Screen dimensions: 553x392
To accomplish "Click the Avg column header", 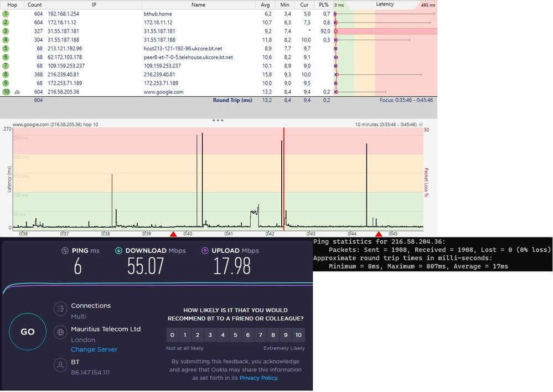I will pyautogui.click(x=265, y=4).
